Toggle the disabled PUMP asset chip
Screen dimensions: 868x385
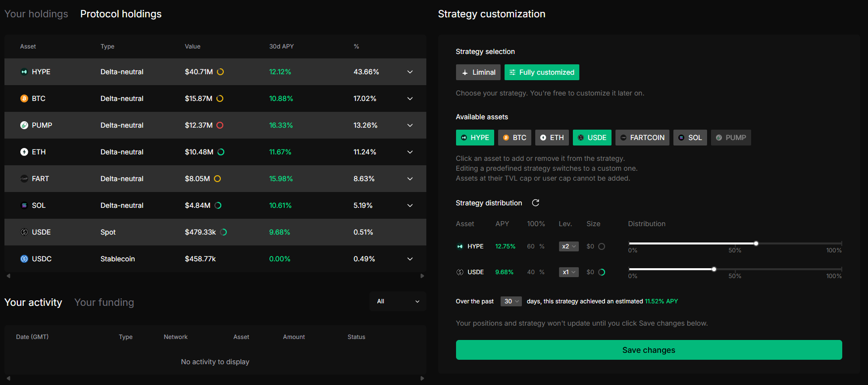[x=731, y=138]
